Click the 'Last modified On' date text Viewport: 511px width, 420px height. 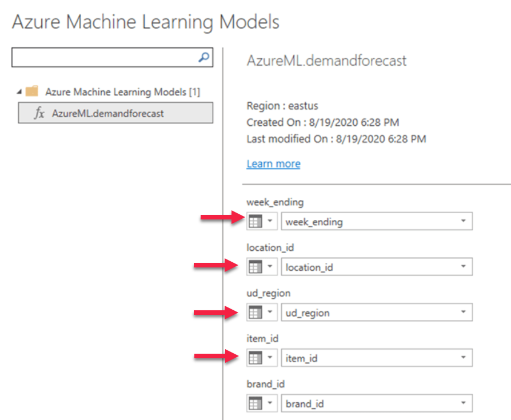click(336, 139)
